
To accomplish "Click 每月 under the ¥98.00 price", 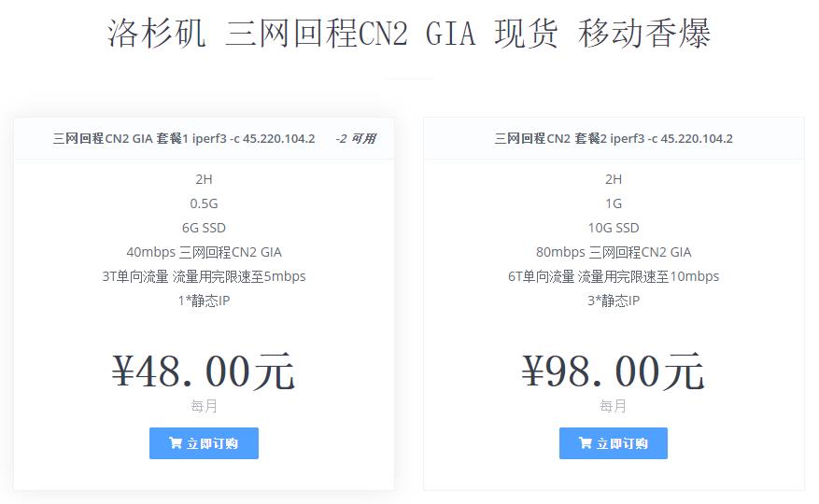I will click(x=614, y=406).
